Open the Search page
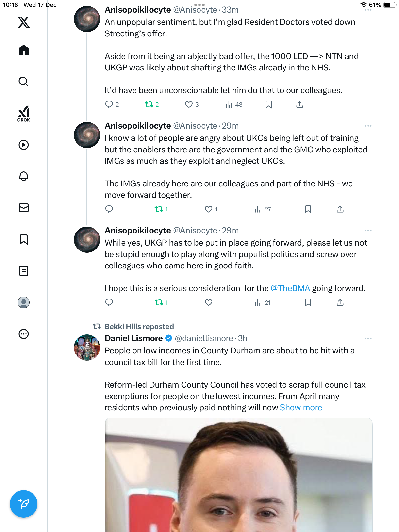Screen dimensions: 399x532 click(24, 82)
